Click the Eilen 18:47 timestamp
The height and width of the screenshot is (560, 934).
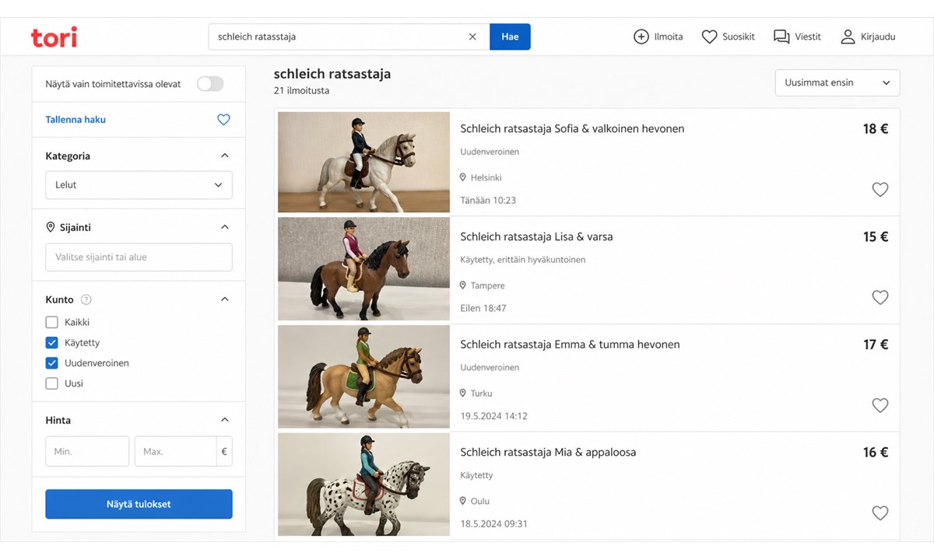[483, 308]
